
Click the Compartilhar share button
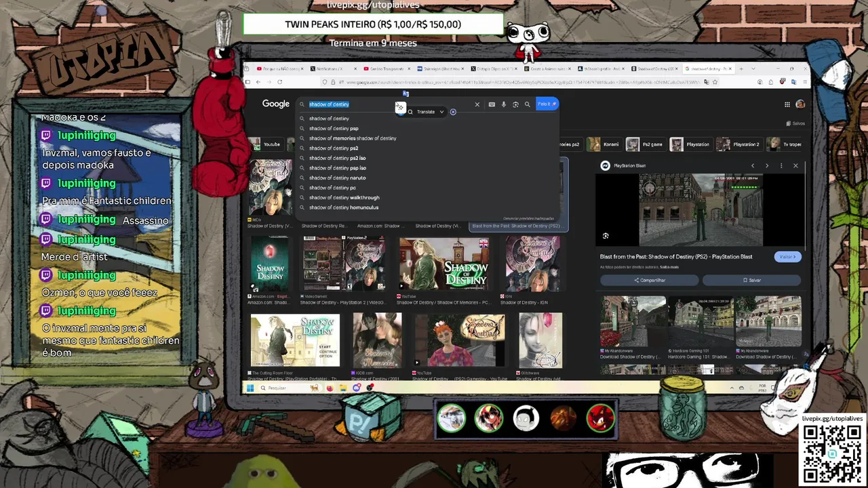650,280
